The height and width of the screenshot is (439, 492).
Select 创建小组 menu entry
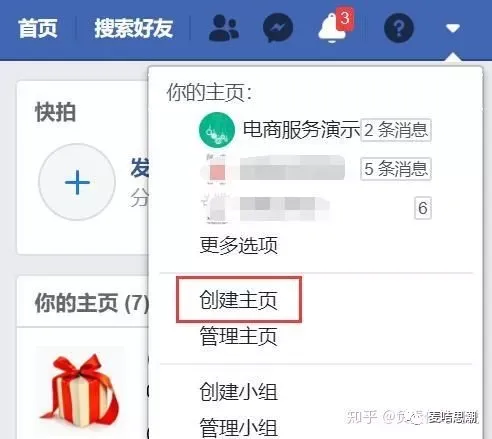tap(239, 391)
